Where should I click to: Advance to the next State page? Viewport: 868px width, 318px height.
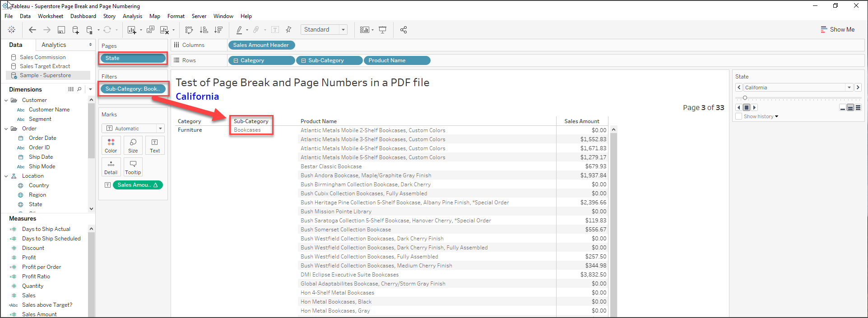858,88
